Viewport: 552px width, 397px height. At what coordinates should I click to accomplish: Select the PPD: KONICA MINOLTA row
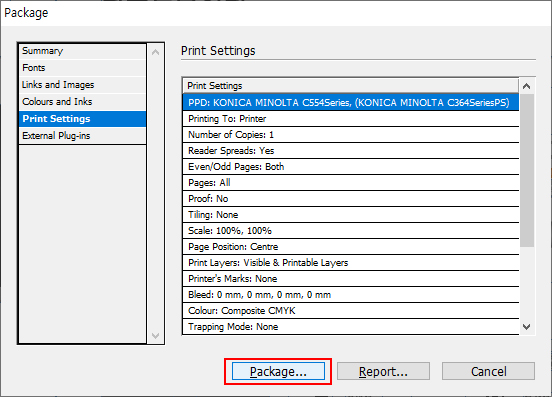(351, 102)
